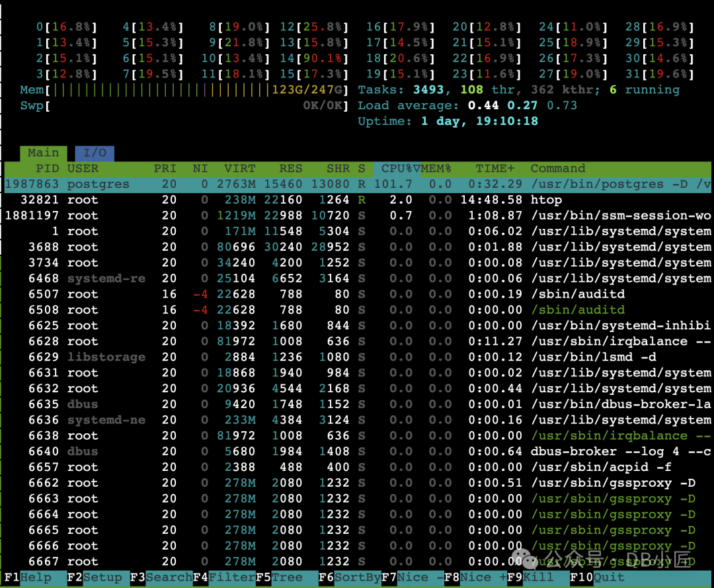Open F6 SortBy menu
Viewport: 714px width, 588px height.
(350, 577)
